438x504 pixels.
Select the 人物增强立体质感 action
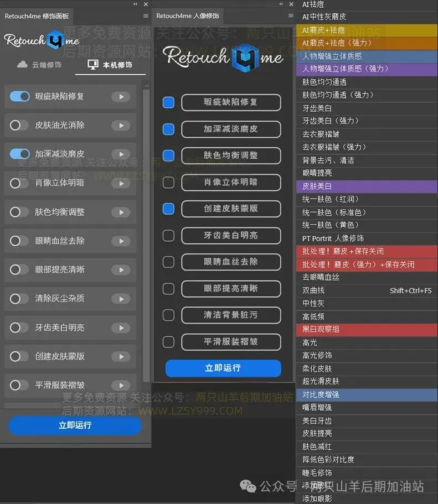(367, 56)
